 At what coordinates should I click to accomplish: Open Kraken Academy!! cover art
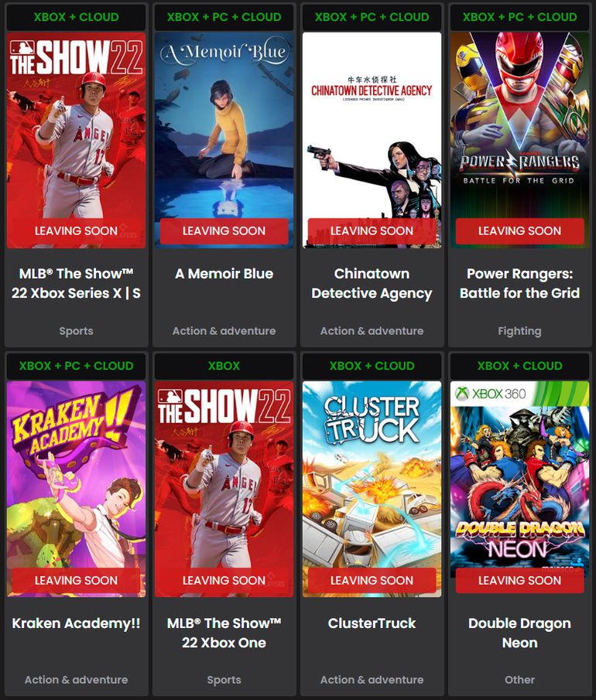point(76,489)
